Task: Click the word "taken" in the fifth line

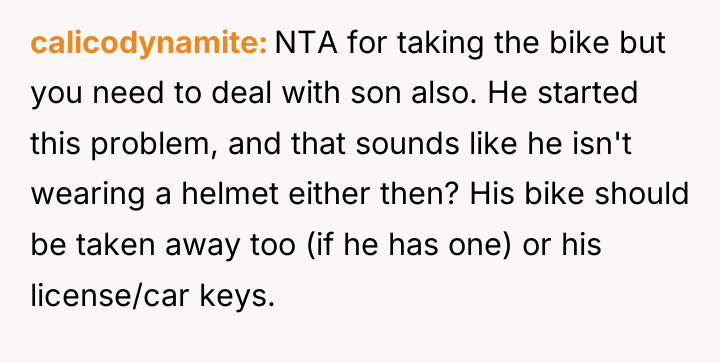Action: coord(116,245)
